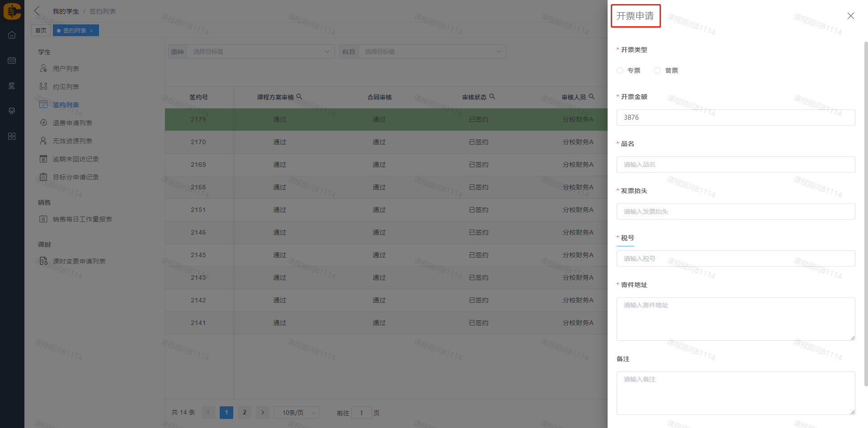Focus the 发票抬头 input field

736,212
